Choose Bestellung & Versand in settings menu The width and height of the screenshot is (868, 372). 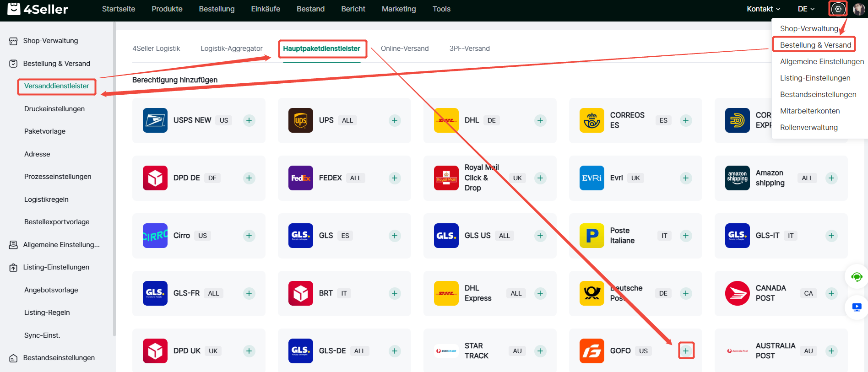click(x=816, y=45)
